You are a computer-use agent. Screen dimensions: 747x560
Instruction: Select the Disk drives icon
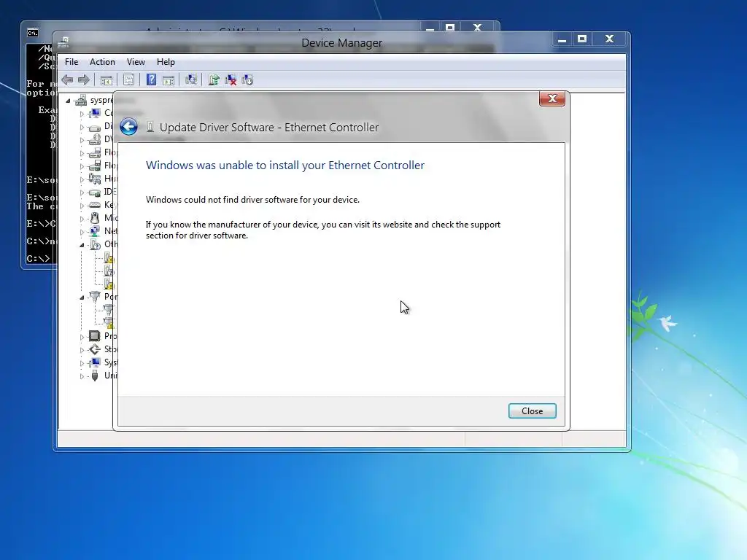(x=95, y=127)
